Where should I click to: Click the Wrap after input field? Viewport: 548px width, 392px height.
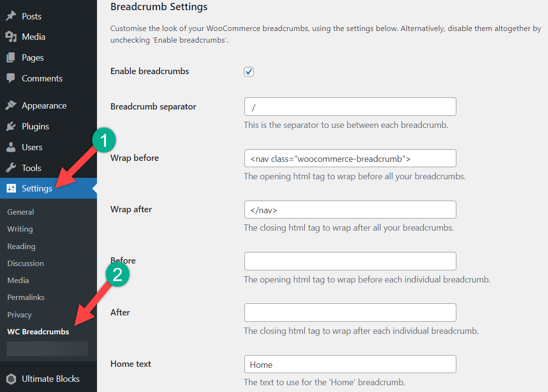(x=350, y=209)
